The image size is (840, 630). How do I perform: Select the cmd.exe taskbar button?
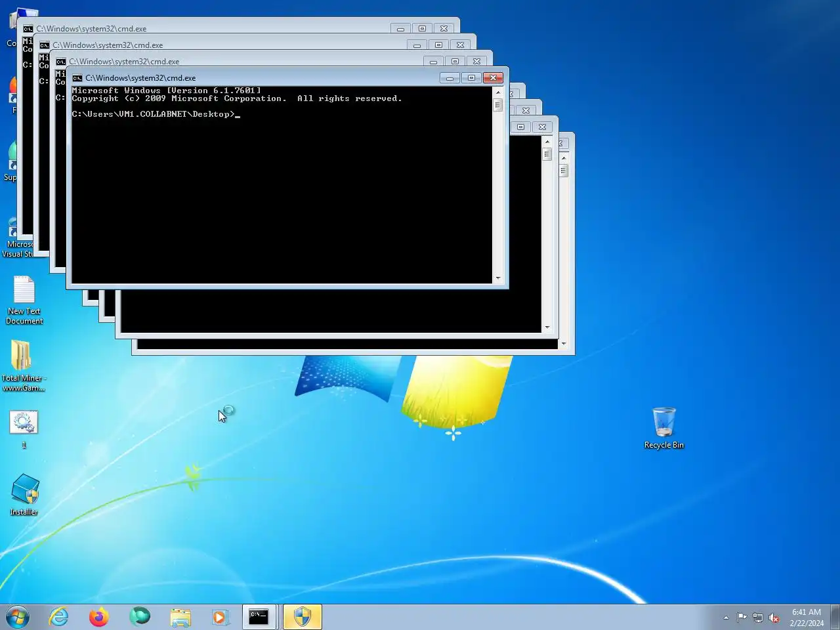[x=259, y=617]
